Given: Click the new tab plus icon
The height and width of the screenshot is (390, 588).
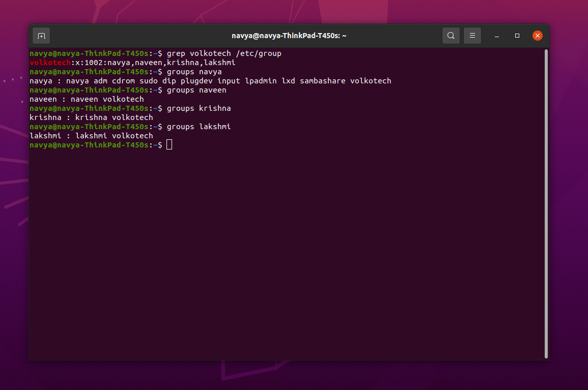Looking at the screenshot, I should pyautogui.click(x=41, y=36).
